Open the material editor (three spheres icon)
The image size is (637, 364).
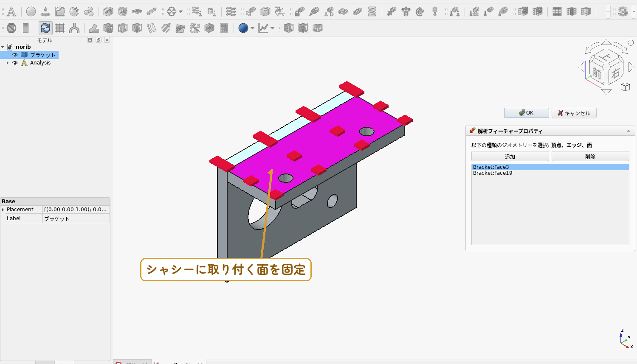89,11
